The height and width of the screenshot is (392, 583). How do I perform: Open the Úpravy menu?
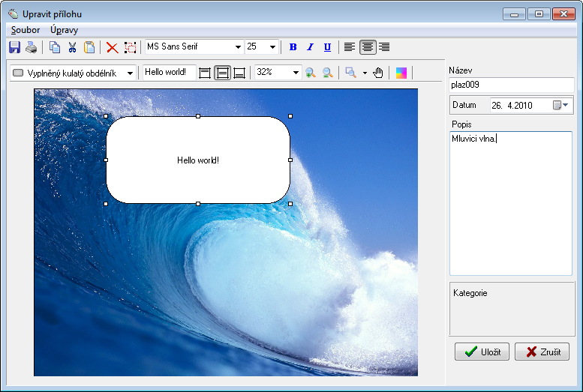(x=64, y=30)
